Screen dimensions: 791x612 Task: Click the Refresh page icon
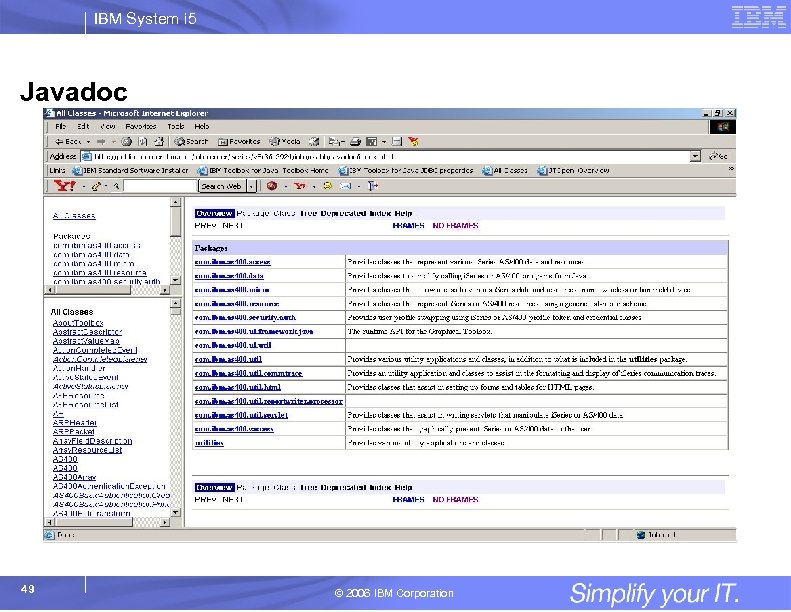[x=143, y=142]
